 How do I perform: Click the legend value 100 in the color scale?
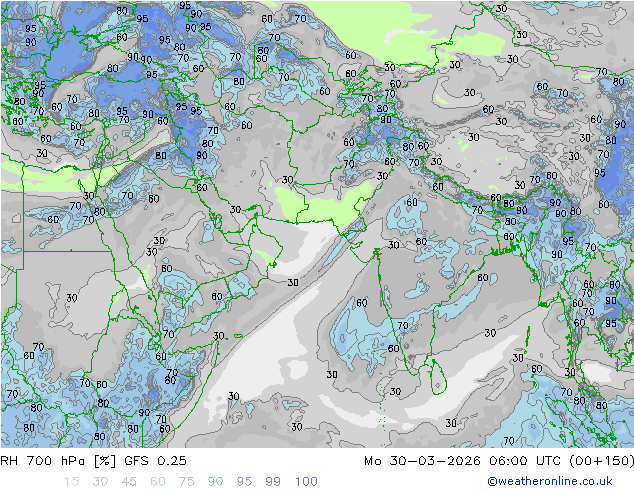[306, 482]
